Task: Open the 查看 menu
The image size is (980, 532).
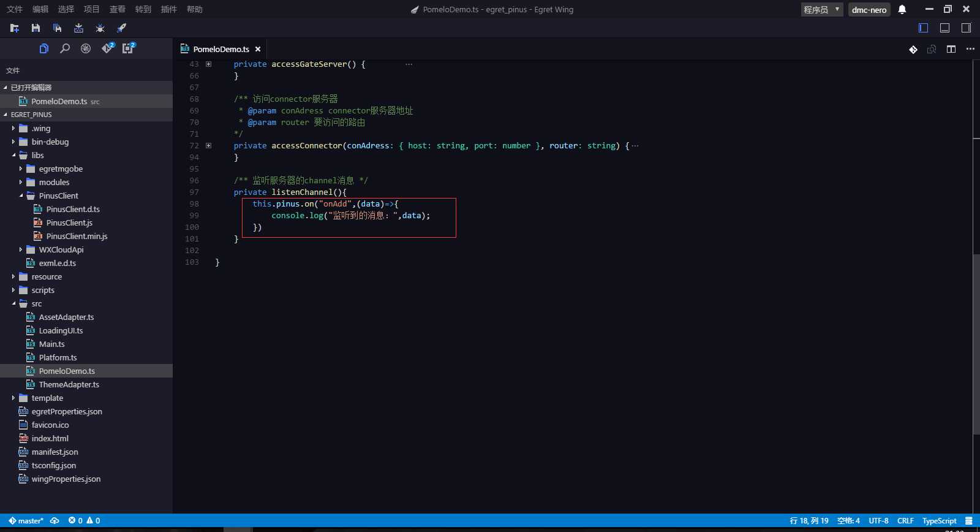Action: 117,9
